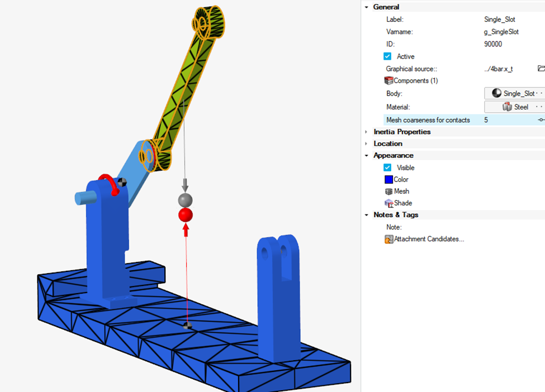545x392 pixels.
Task: Collapse the Appearance section
Action: click(x=366, y=156)
